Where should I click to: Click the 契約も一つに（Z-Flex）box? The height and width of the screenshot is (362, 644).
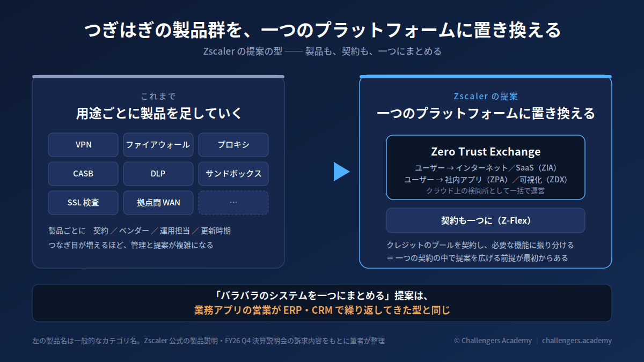tap(486, 220)
